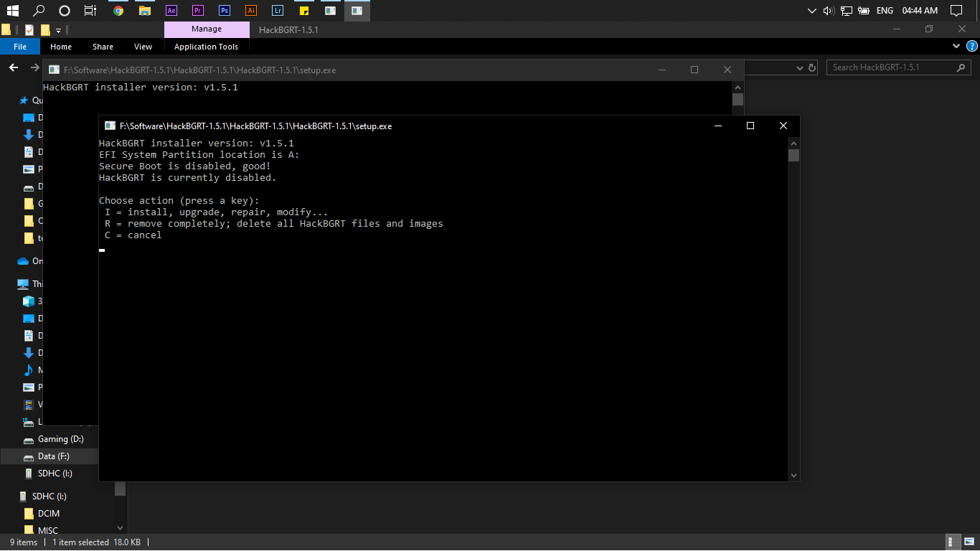Open Sticky Notes in taskbar

(x=304, y=11)
